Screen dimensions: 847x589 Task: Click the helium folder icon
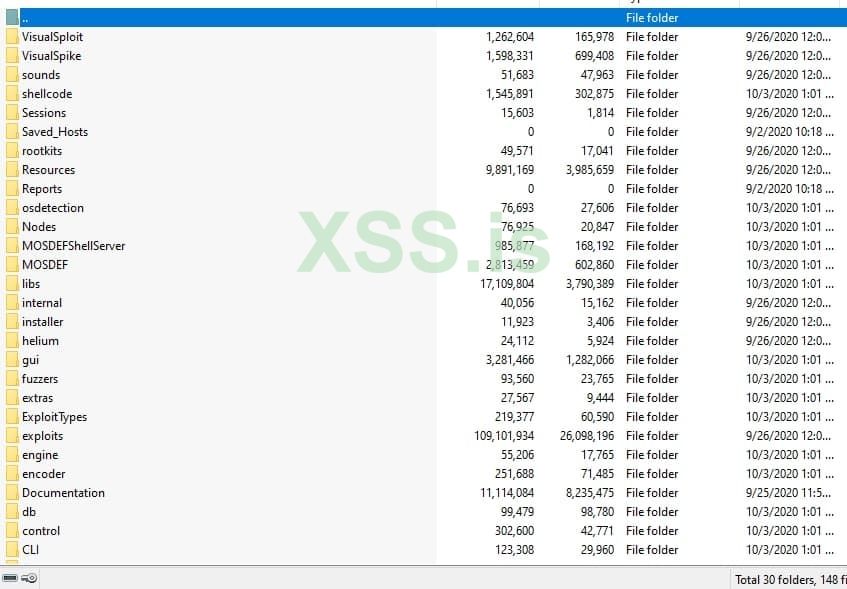click(12, 340)
